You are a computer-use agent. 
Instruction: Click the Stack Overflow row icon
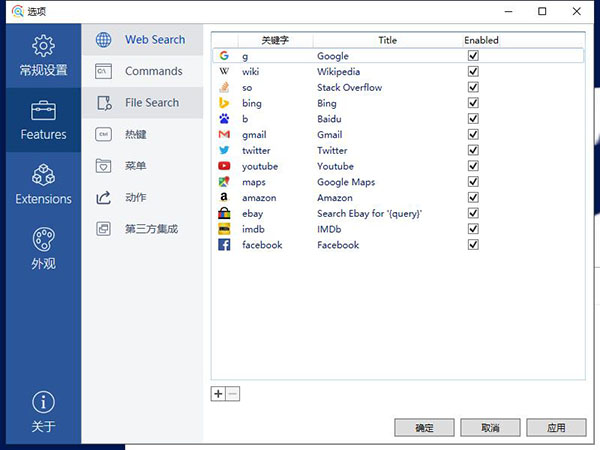coord(224,88)
